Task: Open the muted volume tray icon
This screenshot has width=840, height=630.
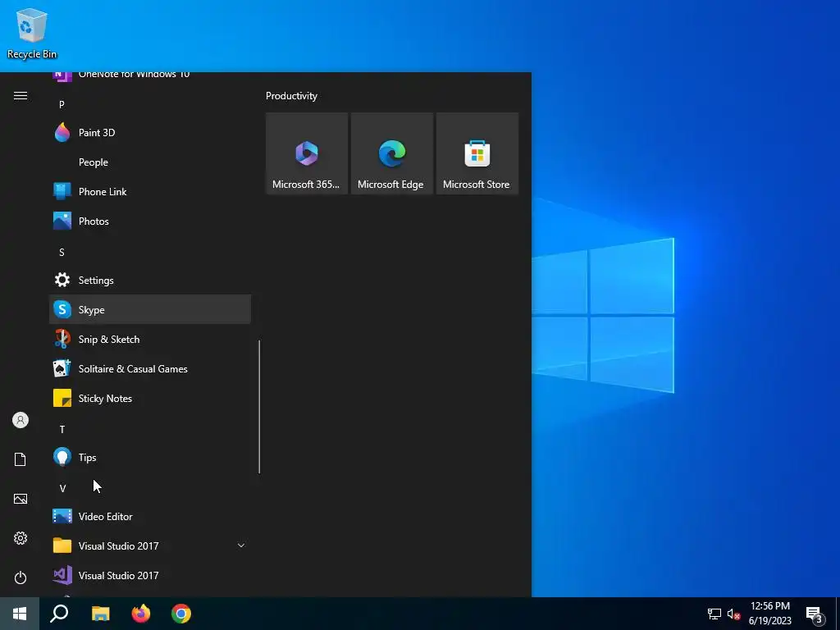Action: pos(733,614)
